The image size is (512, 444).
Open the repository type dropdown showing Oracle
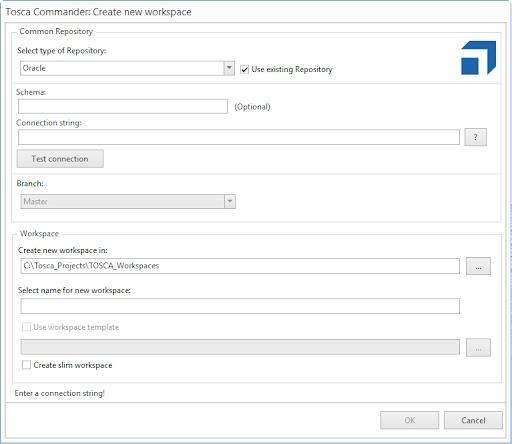pyautogui.click(x=127, y=68)
